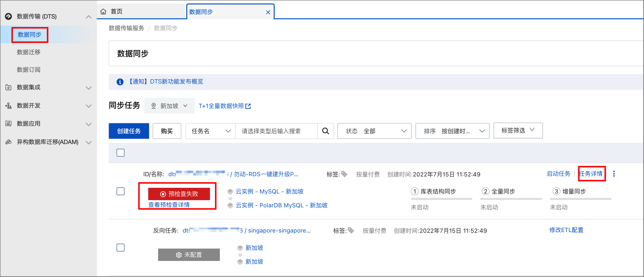
Task: Click the tag icon on first task
Action: (344, 174)
